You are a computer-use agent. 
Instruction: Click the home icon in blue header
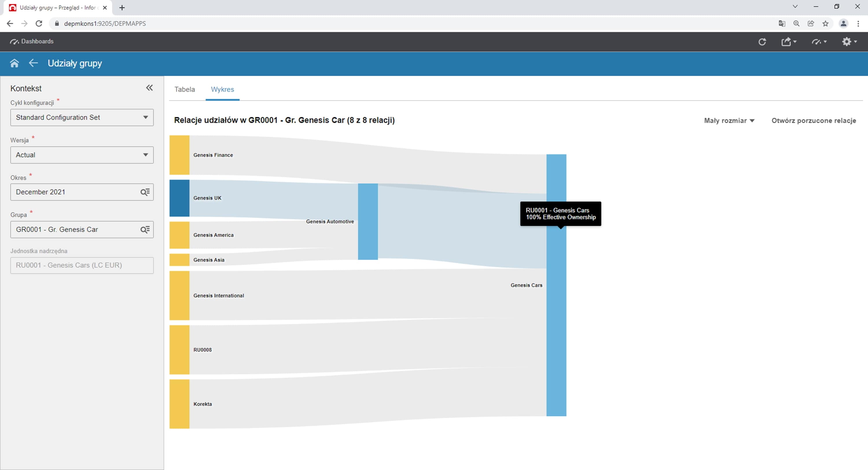pos(14,63)
